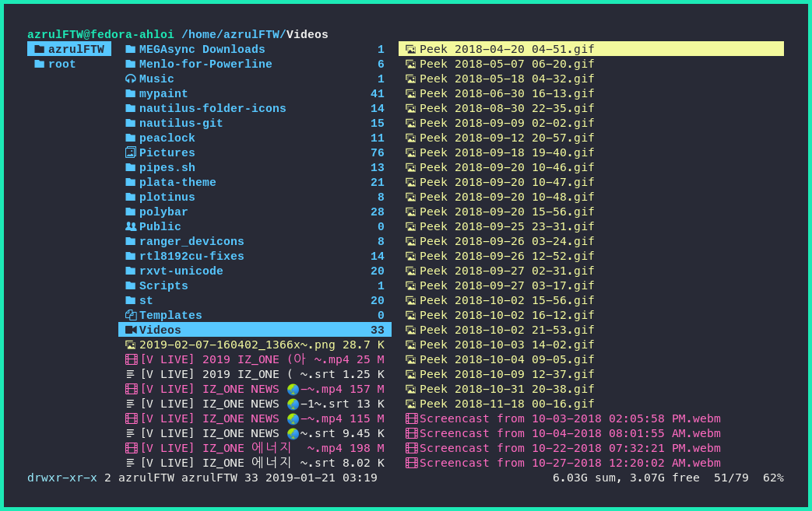Select Peek 2018-09-25 23-31.gif

pos(591,226)
